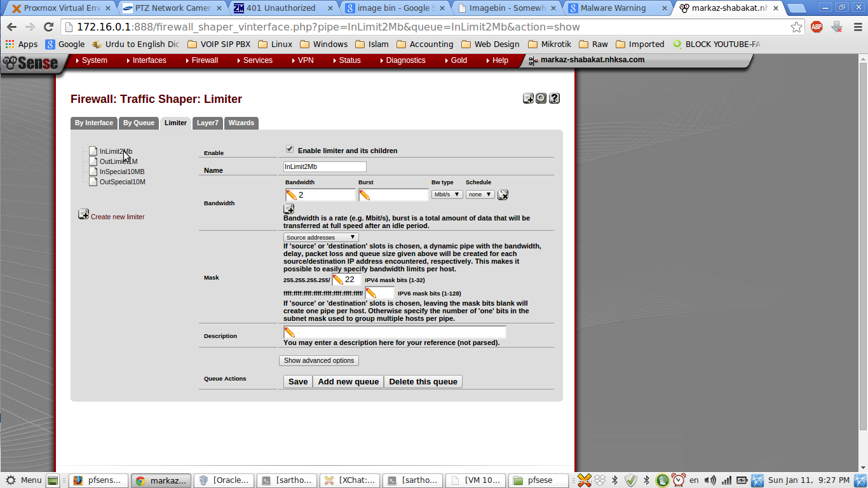Select OutSpecial10M in limiter tree
The image size is (868, 488).
click(x=123, y=182)
